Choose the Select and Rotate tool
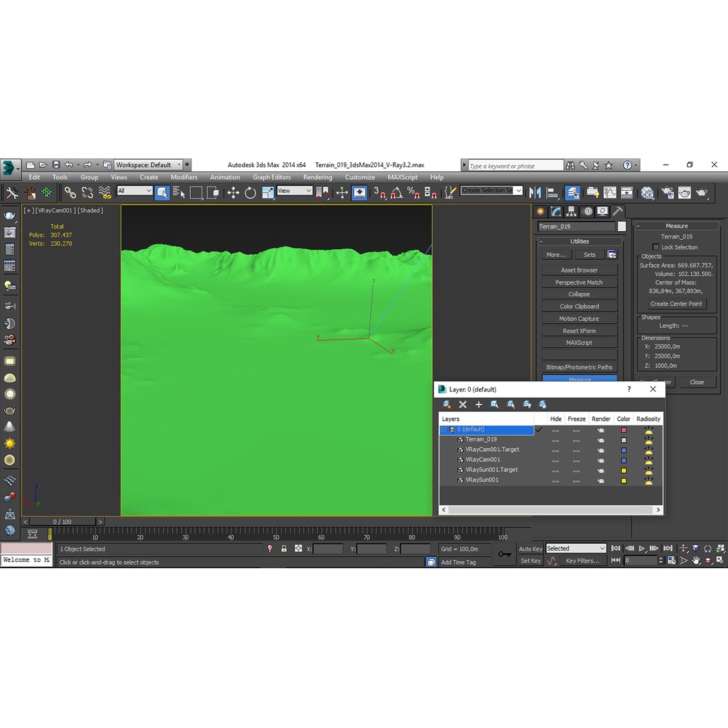728x728 pixels. point(250,192)
